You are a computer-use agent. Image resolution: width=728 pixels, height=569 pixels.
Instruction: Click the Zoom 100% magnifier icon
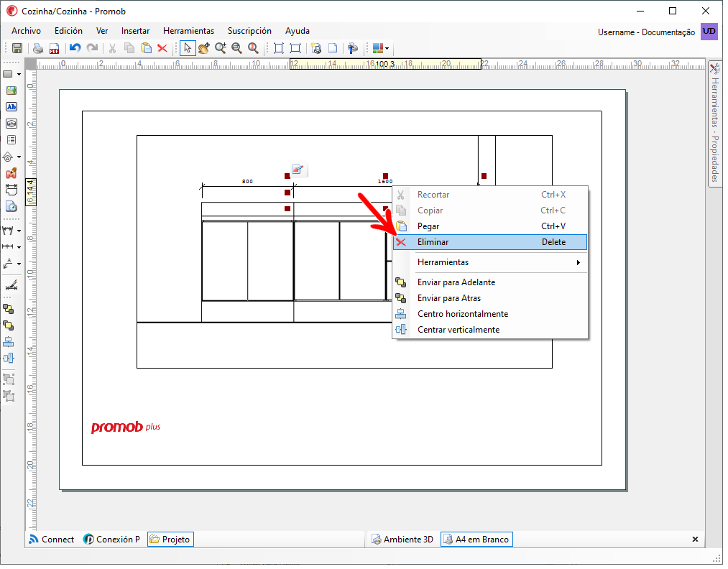[254, 48]
